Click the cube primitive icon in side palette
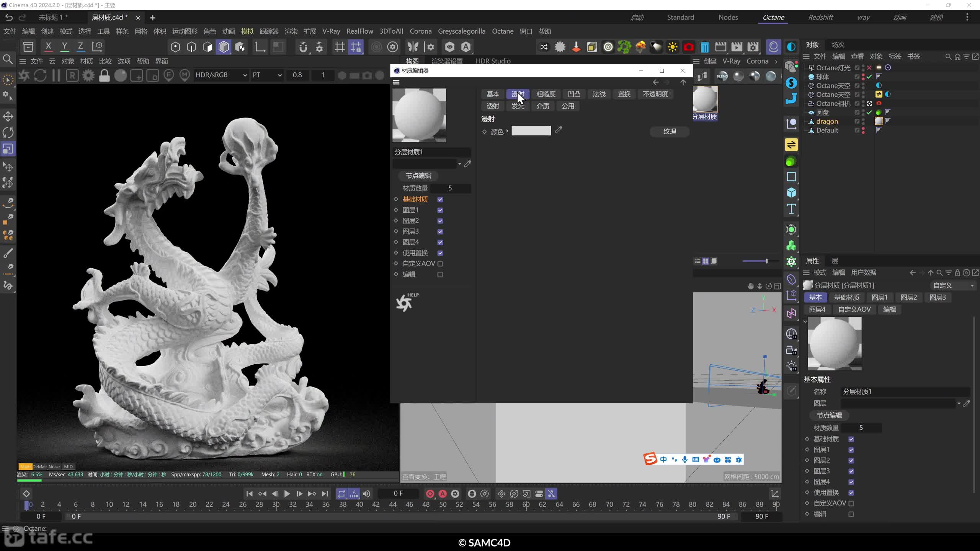The width and height of the screenshot is (980, 551). click(791, 192)
